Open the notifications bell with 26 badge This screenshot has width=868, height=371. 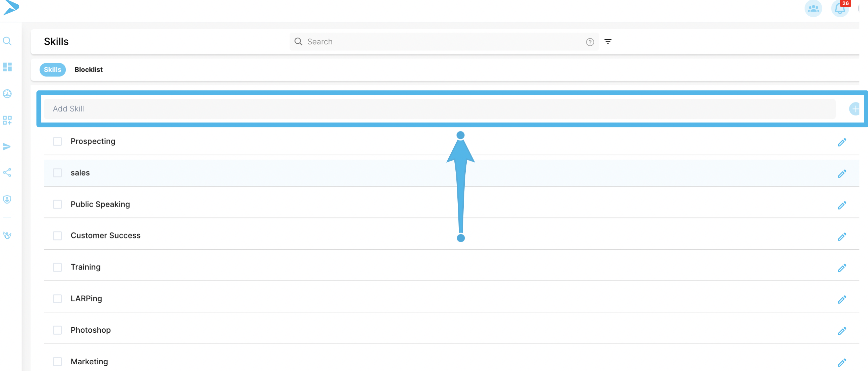click(x=839, y=8)
